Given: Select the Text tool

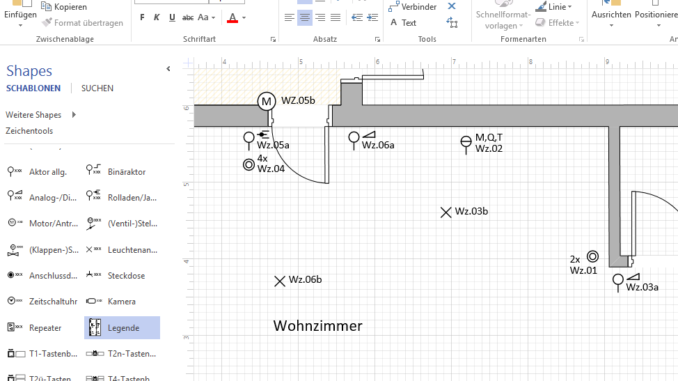Looking at the screenshot, I should coord(403,22).
